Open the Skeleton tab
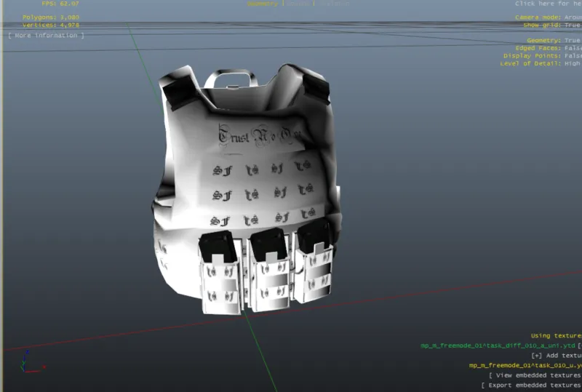 [334, 4]
